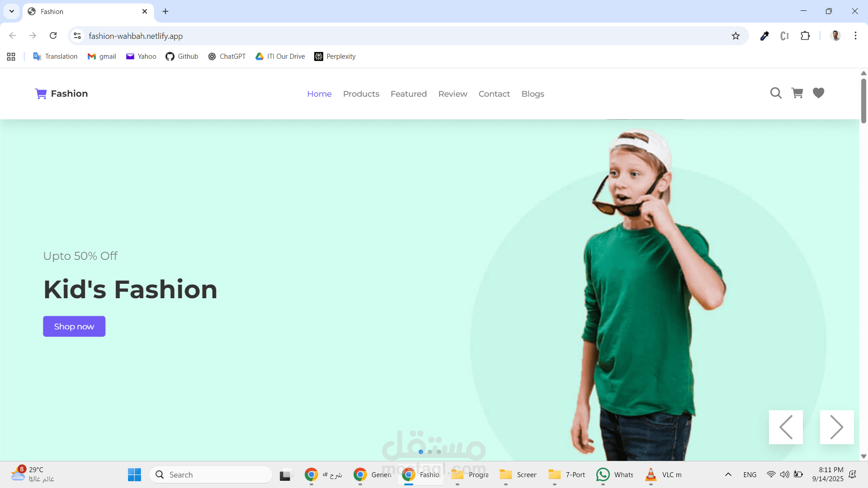Switch to the Genera Chrome window on taskbar
This screenshot has height=488, width=868.
click(x=372, y=474)
